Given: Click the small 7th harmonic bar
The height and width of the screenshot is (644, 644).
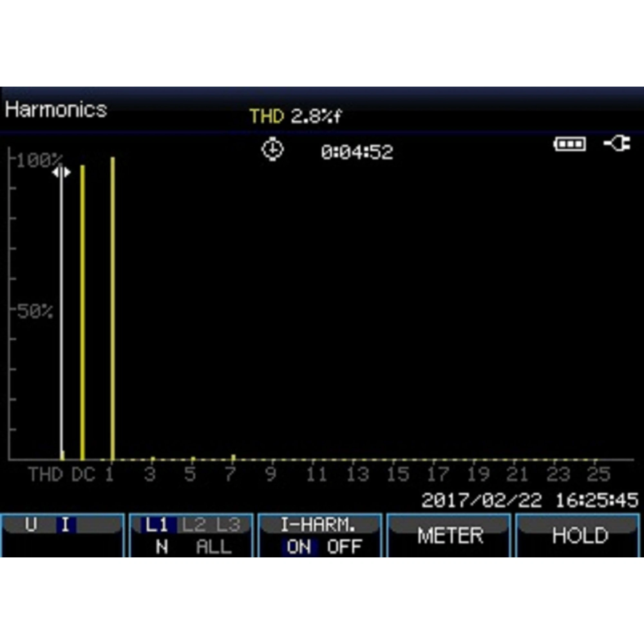Looking at the screenshot, I should pos(233,458).
